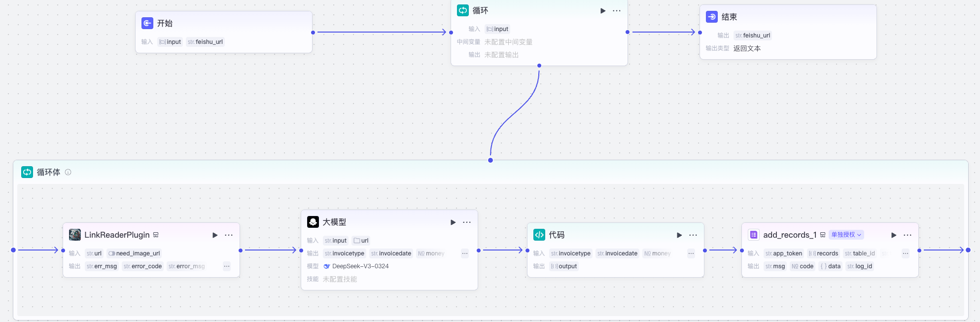980x322 pixels.
Task: Click the plugin badge icon beside LinkReaderPlugin
Action: pyautogui.click(x=156, y=235)
